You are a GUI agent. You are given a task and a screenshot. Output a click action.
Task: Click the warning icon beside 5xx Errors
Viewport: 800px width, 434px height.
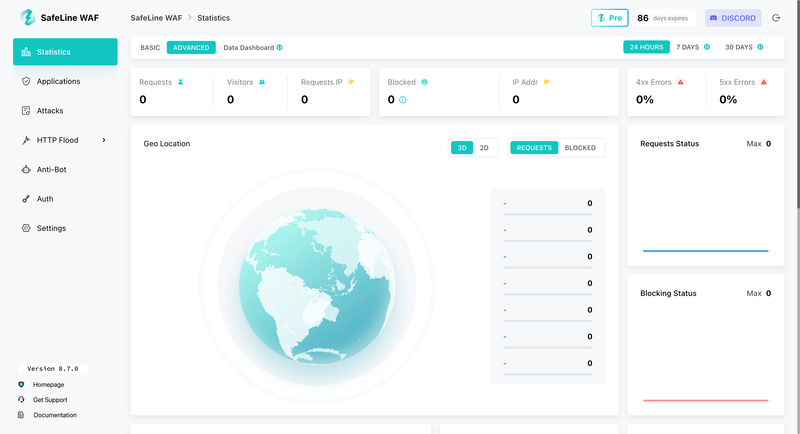pyautogui.click(x=764, y=82)
